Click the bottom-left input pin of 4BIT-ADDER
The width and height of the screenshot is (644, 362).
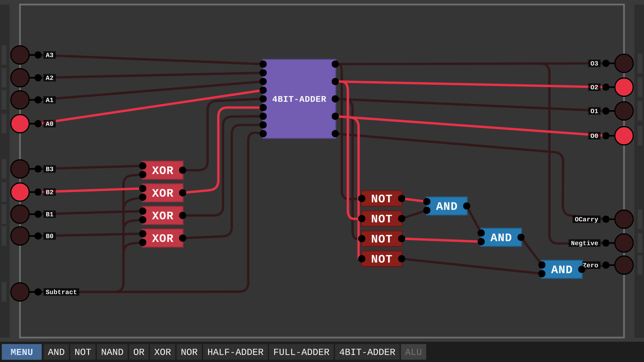click(263, 134)
